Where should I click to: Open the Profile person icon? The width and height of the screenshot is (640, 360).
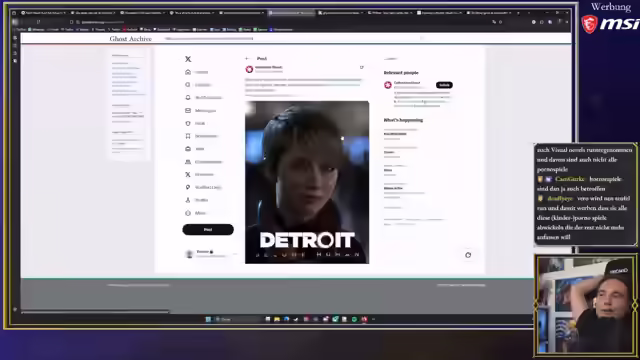(x=188, y=200)
